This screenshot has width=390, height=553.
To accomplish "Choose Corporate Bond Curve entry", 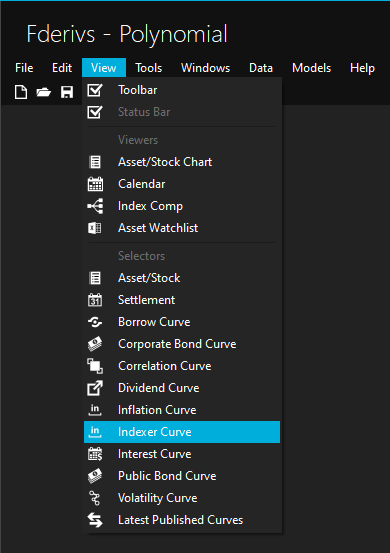I will (182, 344).
